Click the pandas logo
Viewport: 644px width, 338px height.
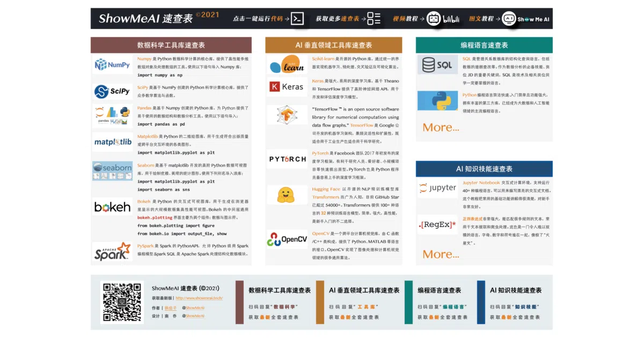tap(112, 115)
